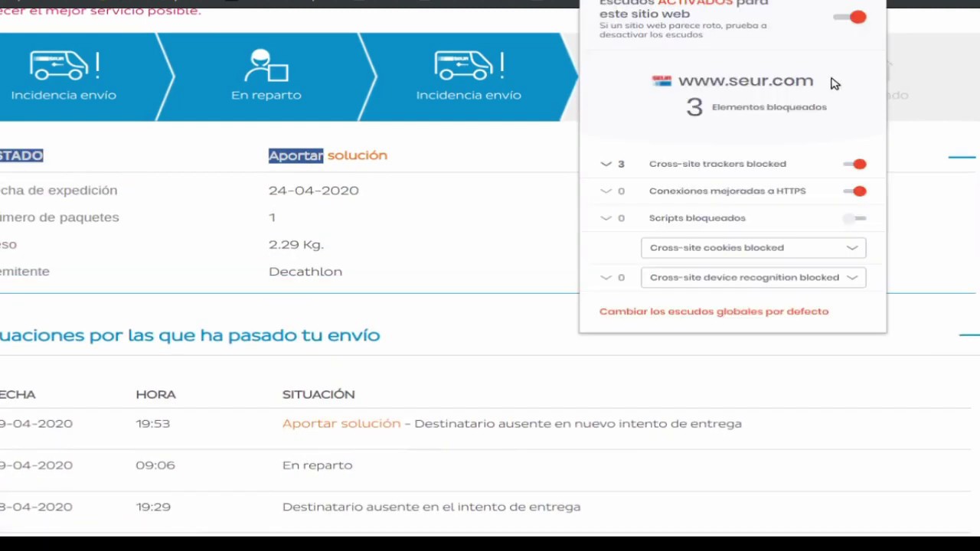Expand the Cross-site trackers blocked chevron
Viewport: 980px width, 551px height.
[606, 164]
